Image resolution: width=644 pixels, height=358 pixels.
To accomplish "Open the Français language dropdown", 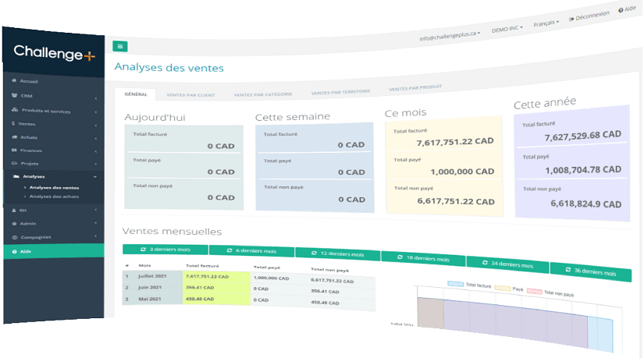I will [546, 23].
